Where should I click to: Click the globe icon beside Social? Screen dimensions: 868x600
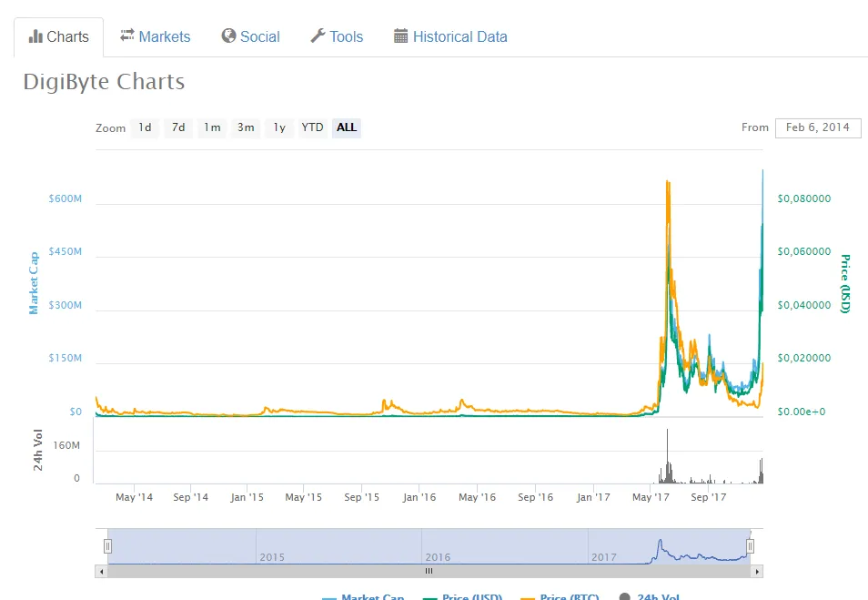pyautogui.click(x=228, y=36)
